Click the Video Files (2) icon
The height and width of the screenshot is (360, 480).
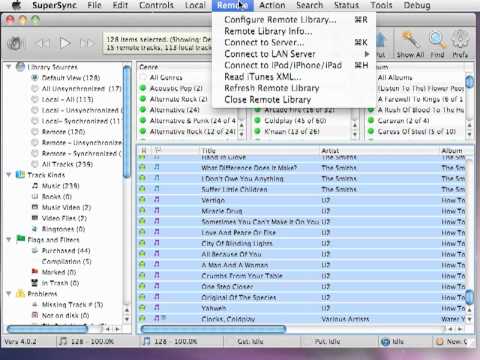click(x=35, y=218)
